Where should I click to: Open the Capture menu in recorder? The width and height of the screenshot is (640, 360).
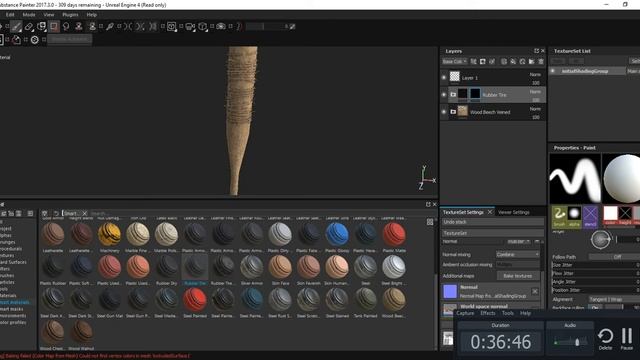(465, 313)
